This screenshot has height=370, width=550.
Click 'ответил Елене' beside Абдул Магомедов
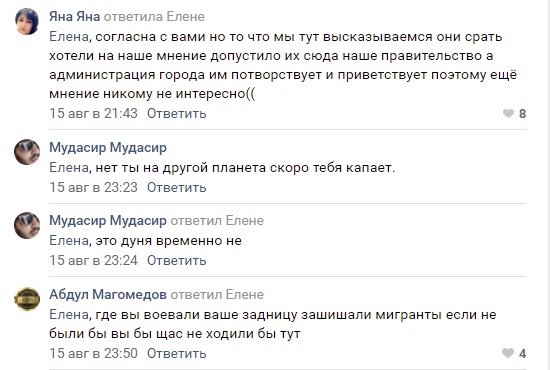point(217,294)
